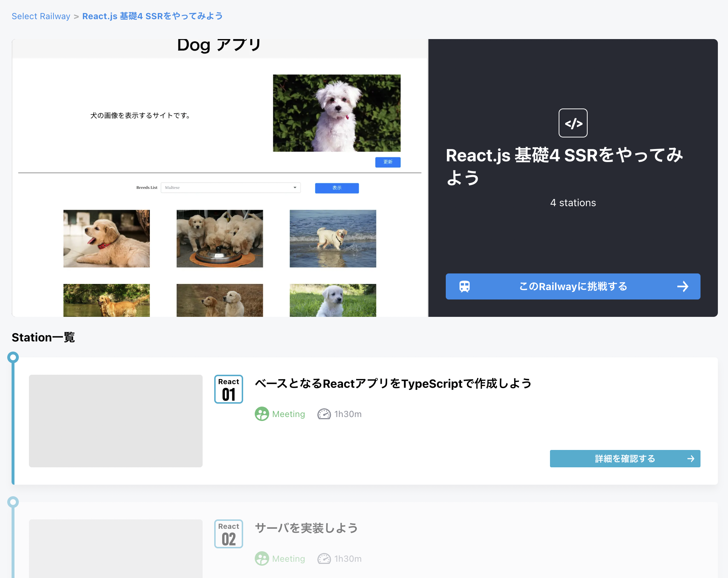Select the first station timeline marker
This screenshot has width=728, height=578.
point(13,357)
